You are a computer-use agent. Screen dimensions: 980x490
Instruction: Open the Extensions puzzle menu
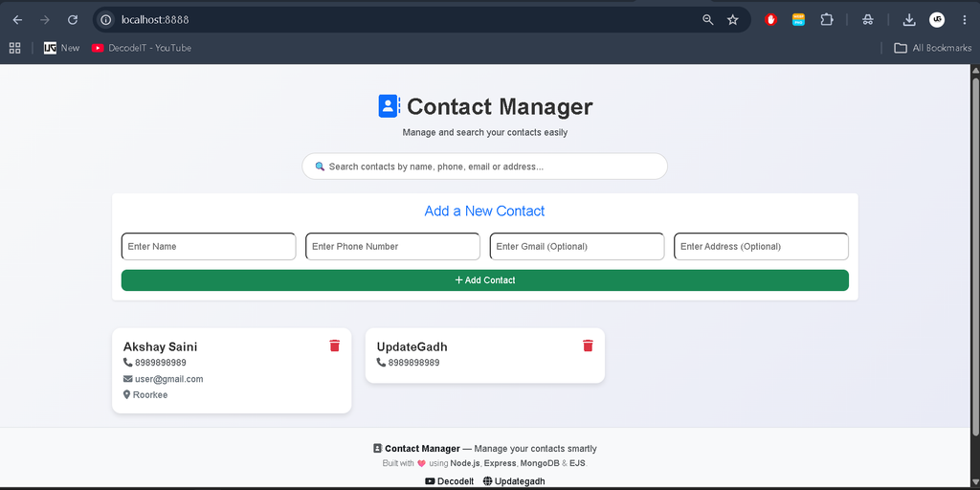[x=826, y=20]
